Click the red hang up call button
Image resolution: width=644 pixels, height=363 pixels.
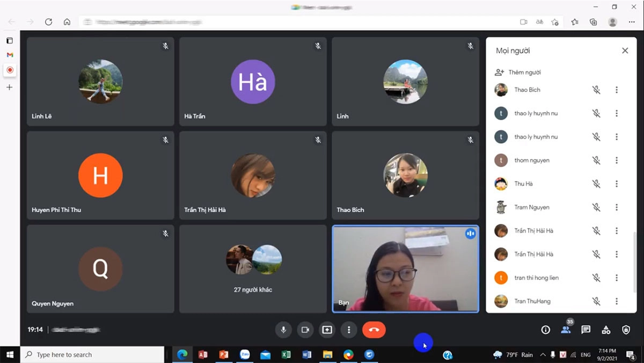[374, 330]
